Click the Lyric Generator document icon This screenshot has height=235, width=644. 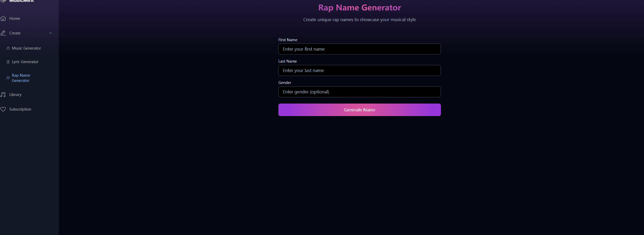tap(8, 62)
